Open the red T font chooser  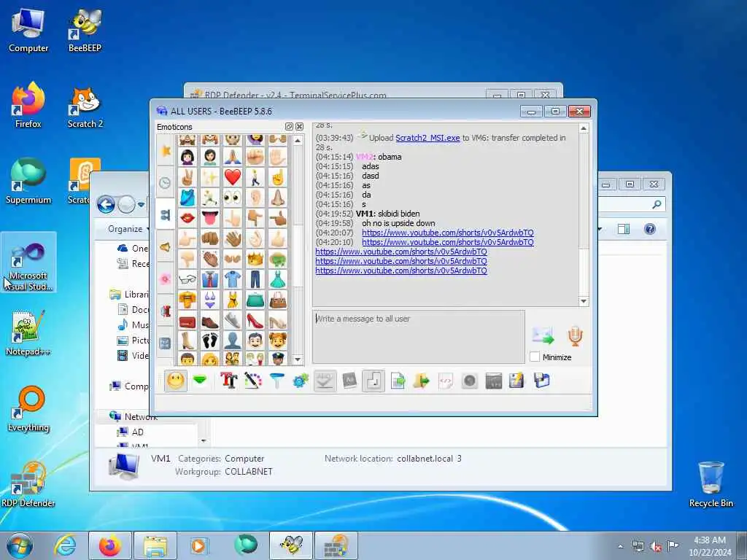[x=228, y=381]
